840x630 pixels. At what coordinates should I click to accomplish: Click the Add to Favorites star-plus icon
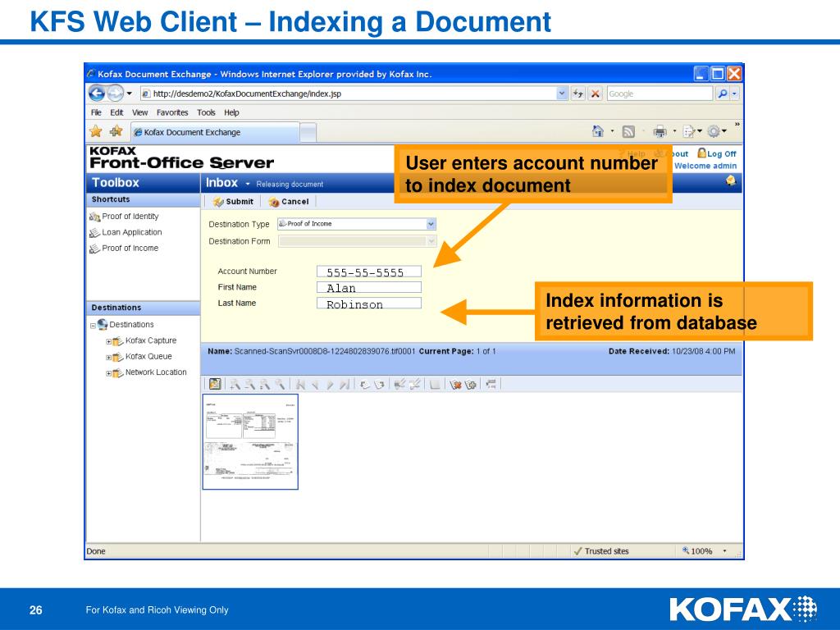[x=116, y=131]
